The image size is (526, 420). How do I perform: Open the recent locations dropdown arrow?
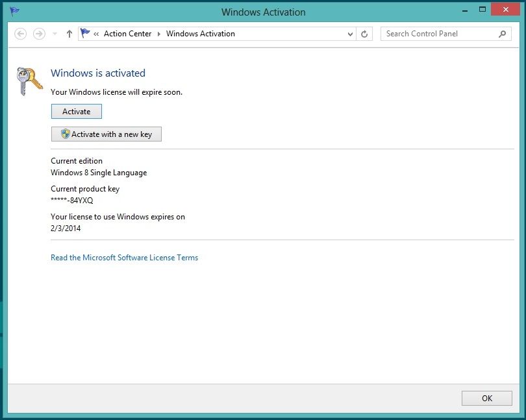(x=55, y=34)
